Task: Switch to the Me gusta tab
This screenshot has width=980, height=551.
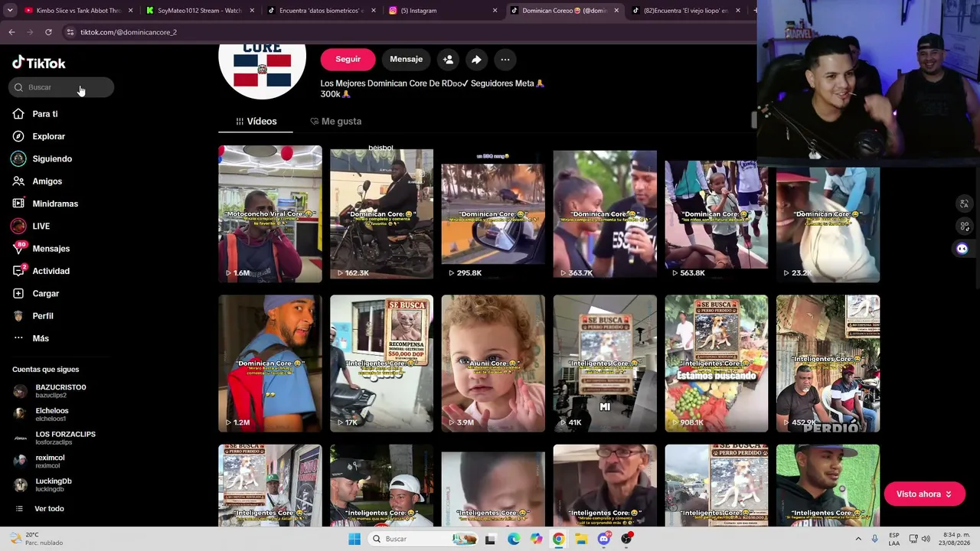Action: tap(336, 121)
